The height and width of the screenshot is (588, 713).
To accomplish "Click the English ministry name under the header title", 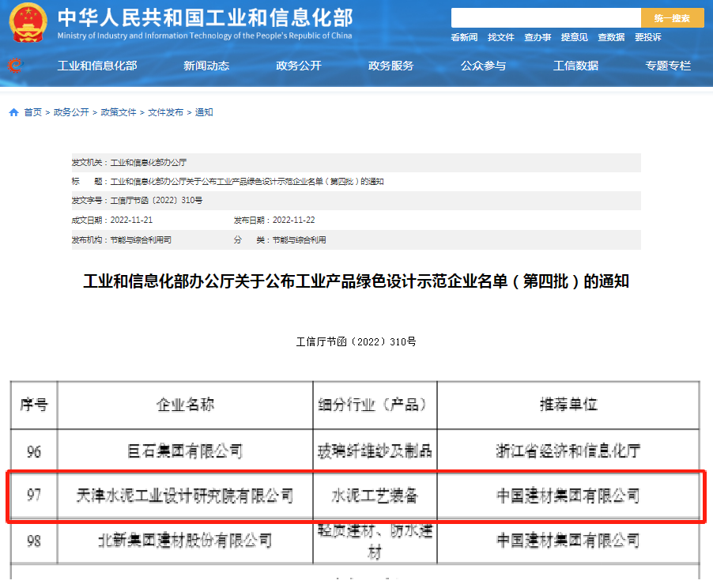I will pyautogui.click(x=205, y=36).
